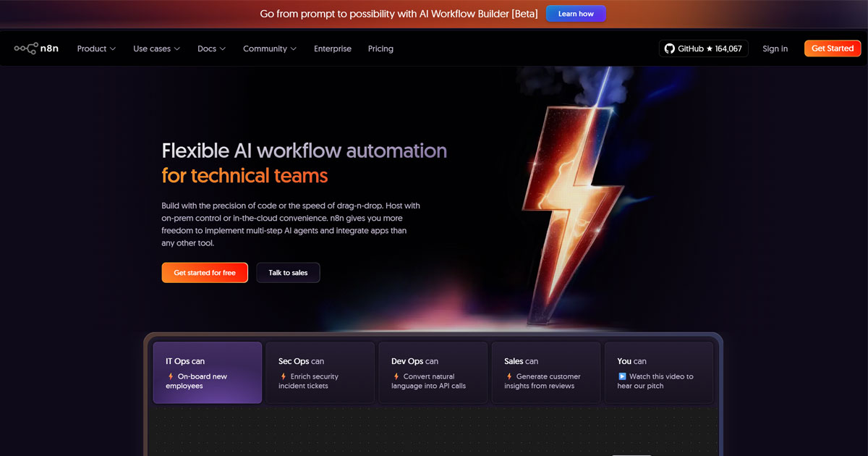
Task: Select the IT Ops can tab
Action: click(207, 372)
